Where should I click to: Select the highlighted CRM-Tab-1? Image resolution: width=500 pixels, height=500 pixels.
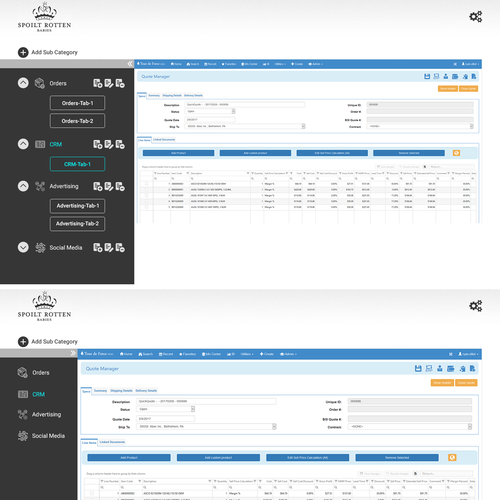pos(77,164)
